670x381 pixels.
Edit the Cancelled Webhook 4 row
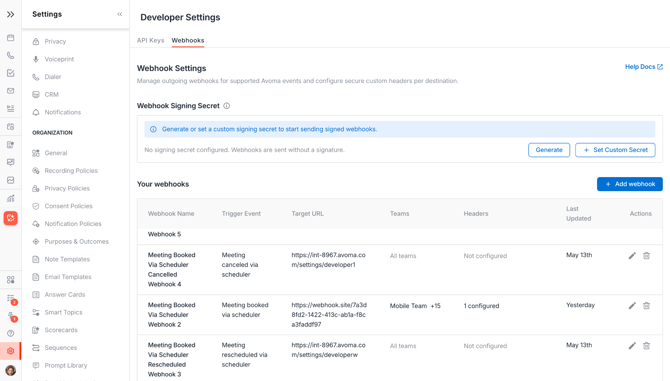point(632,256)
